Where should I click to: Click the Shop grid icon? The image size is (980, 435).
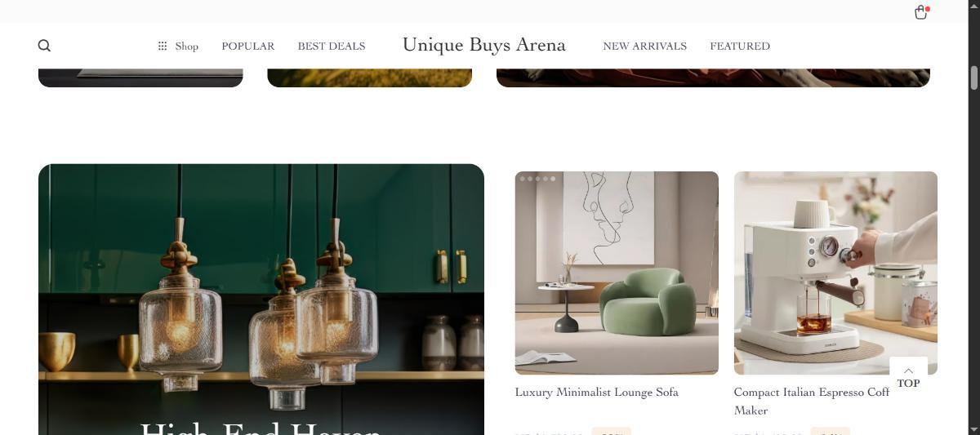pos(163,46)
